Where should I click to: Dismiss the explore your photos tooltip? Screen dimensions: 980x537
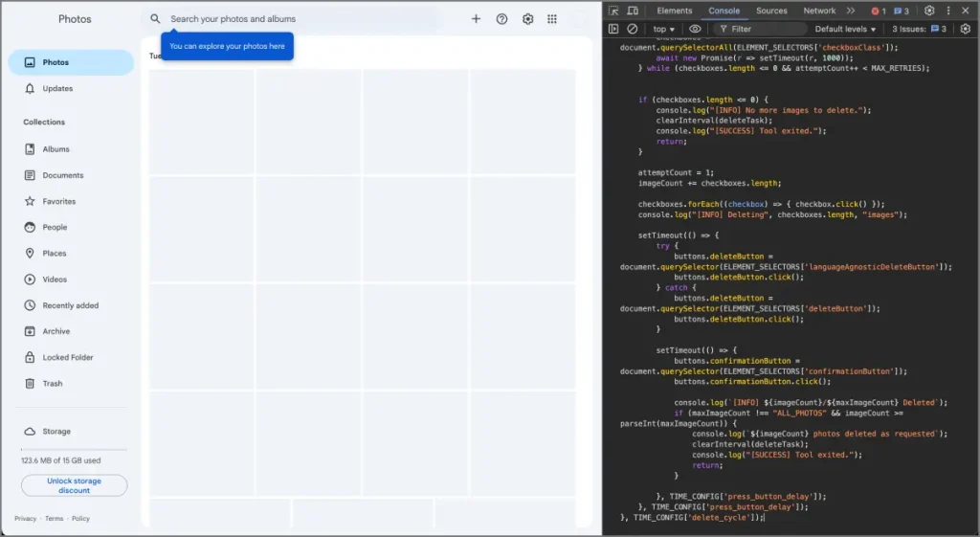pos(227,46)
